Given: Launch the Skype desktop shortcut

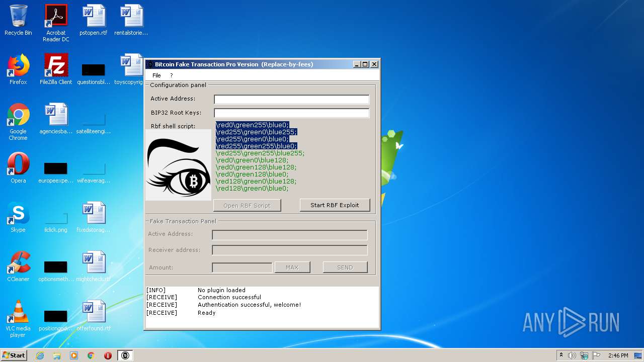Looking at the screenshot, I should pyautogui.click(x=18, y=217).
